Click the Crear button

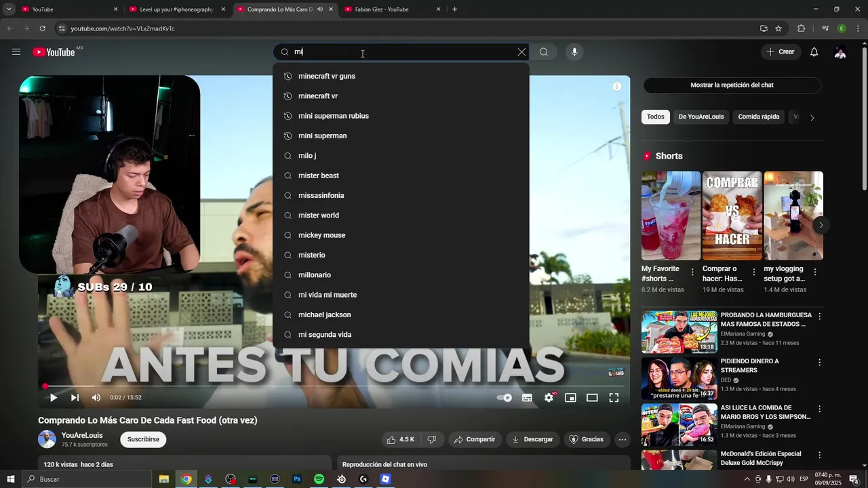pyautogui.click(x=781, y=52)
